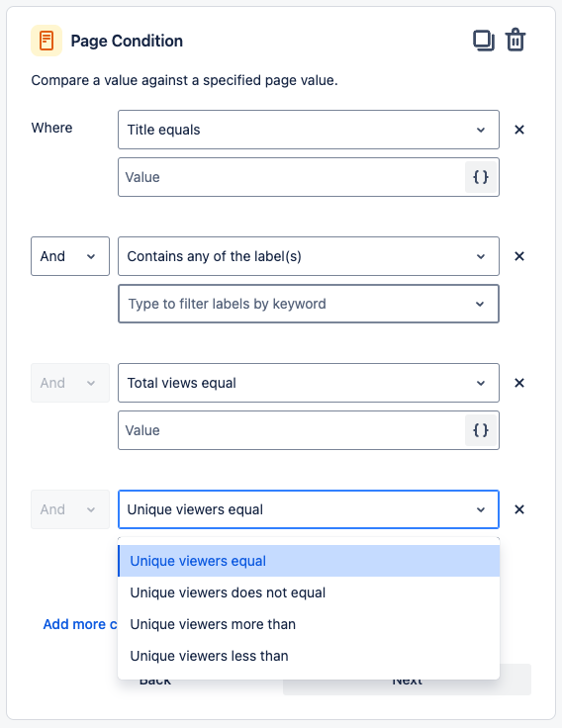Delete the Page Condition with the trash icon
Screen dimensions: 562x728
(515, 40)
